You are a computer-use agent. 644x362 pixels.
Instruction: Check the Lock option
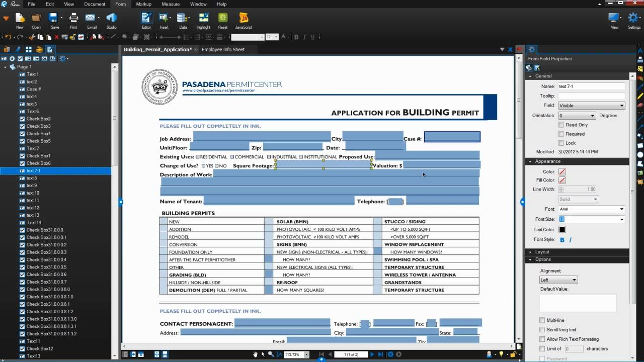click(561, 143)
